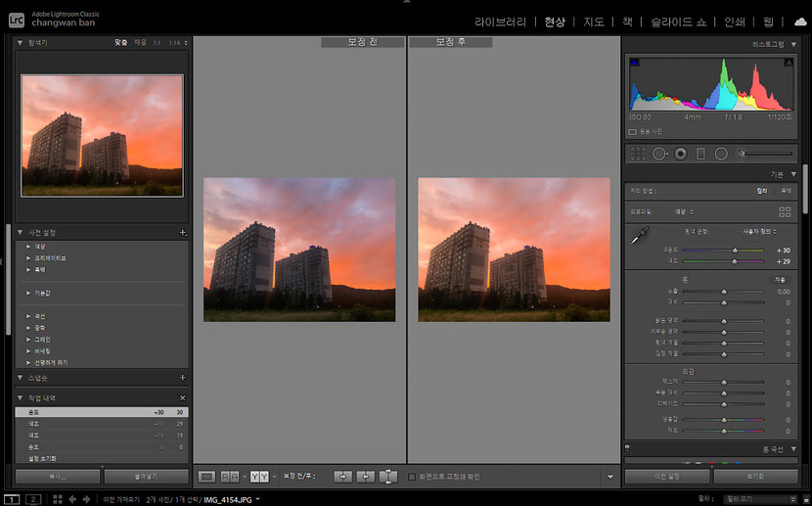Select the Crop Overlay tool icon
This screenshot has height=506, width=812.
(x=638, y=154)
